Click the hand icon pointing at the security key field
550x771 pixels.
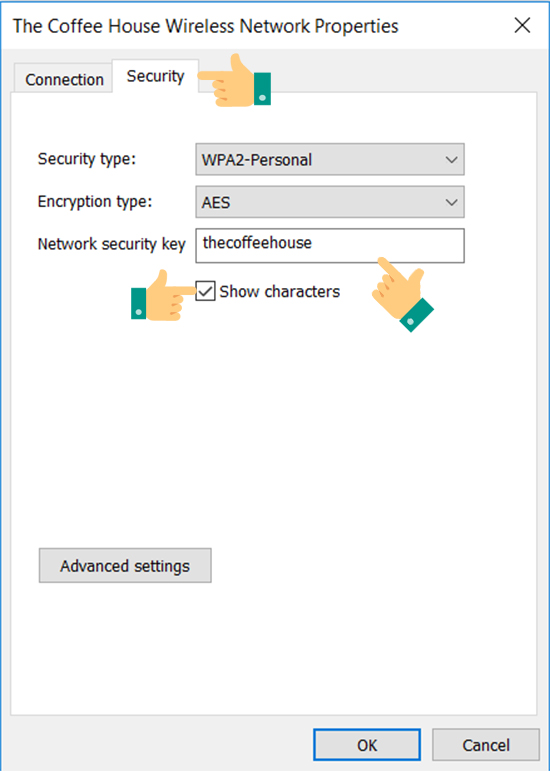coord(403,294)
